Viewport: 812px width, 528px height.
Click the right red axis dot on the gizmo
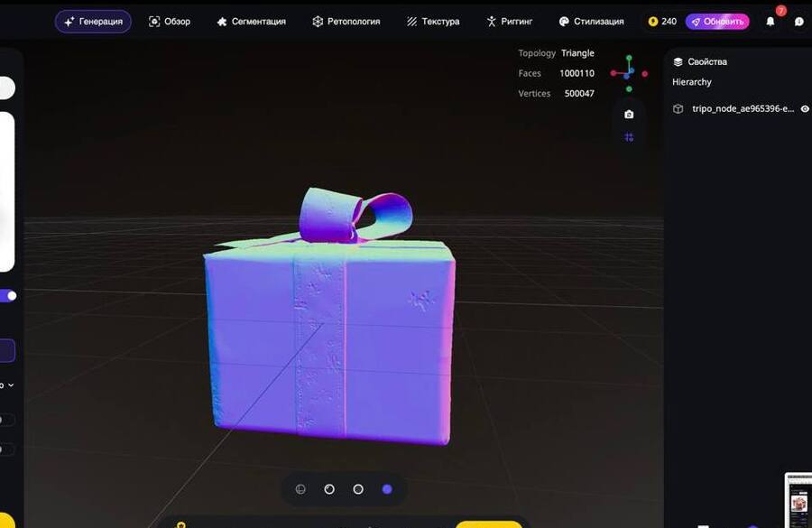tap(645, 74)
